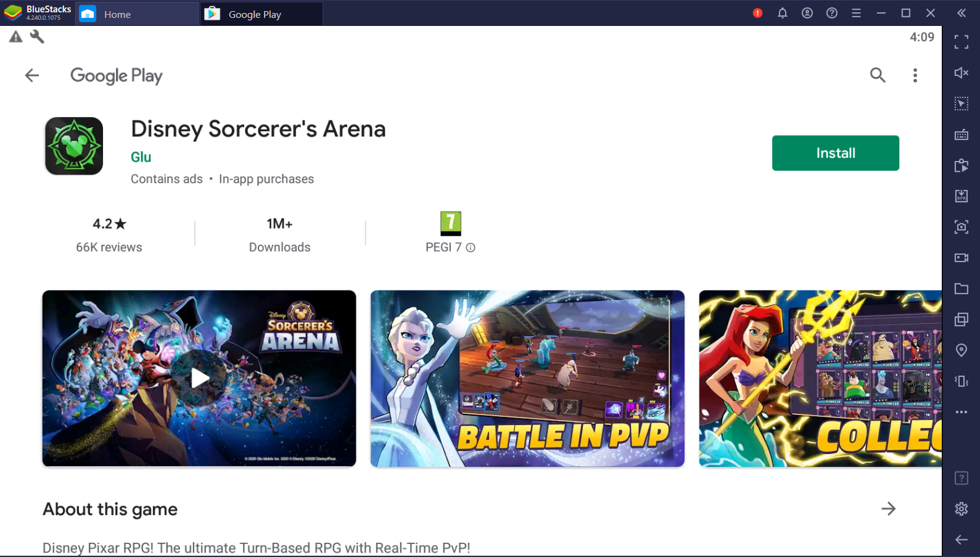
Task: Open the Ariel Collect screenshot
Action: point(820,378)
